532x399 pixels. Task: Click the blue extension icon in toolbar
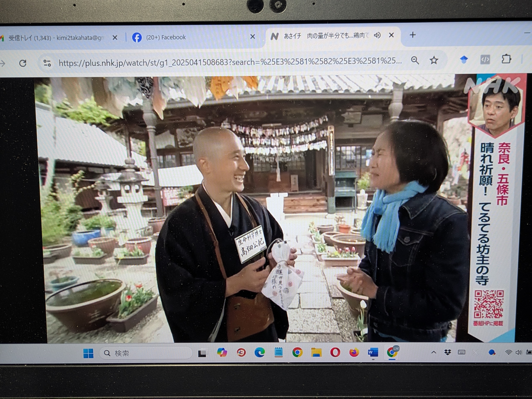(464, 60)
